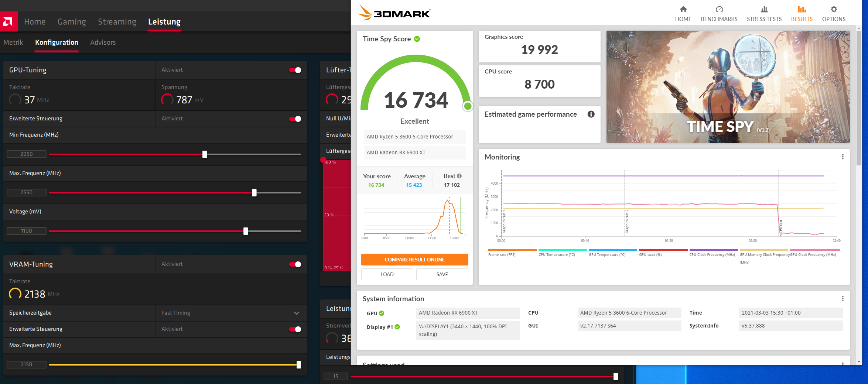The image size is (868, 384).
Task: Switch to Streaming tab
Action: (x=117, y=22)
